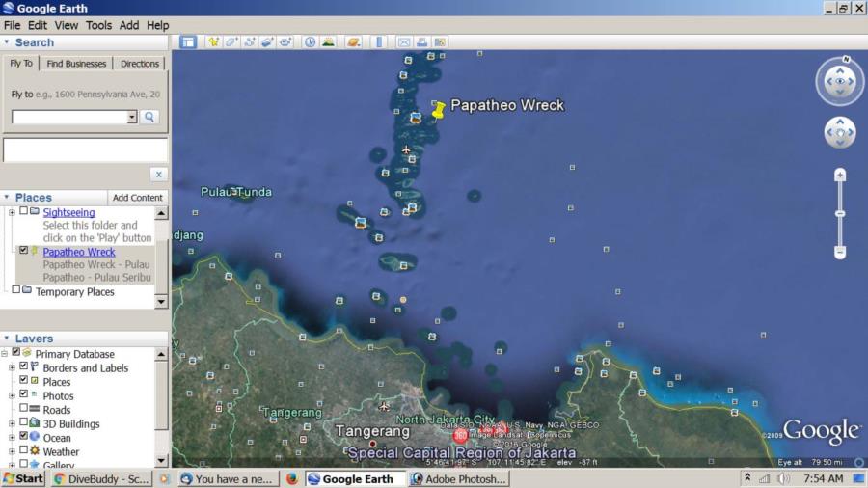868x488 pixels.
Task: Open the Add menu
Action: [129, 25]
